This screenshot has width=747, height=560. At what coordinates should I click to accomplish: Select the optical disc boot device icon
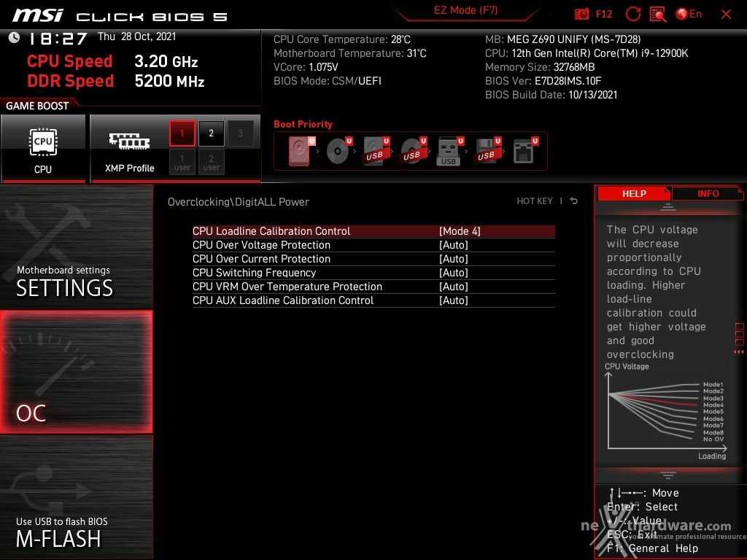(x=338, y=151)
